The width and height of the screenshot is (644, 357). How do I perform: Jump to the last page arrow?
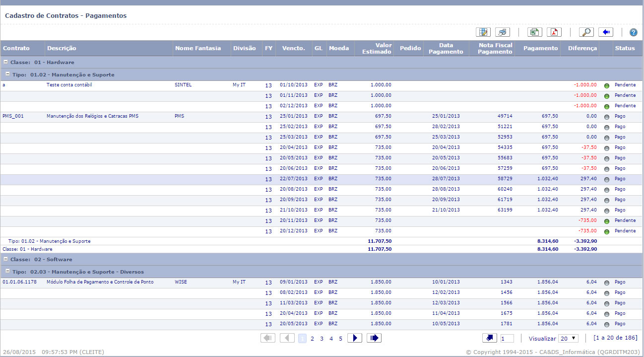coord(374,338)
